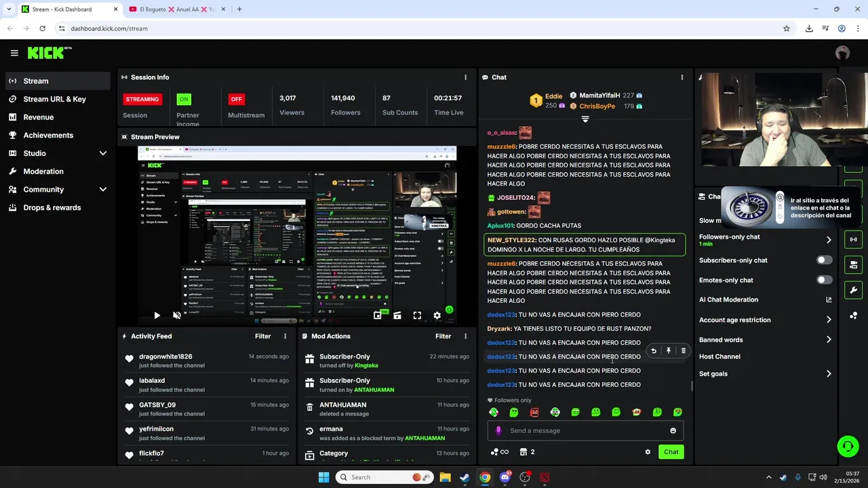Viewport: 868px width, 488px height.
Task: Expand the Community sidebar section
Action: (x=102, y=190)
